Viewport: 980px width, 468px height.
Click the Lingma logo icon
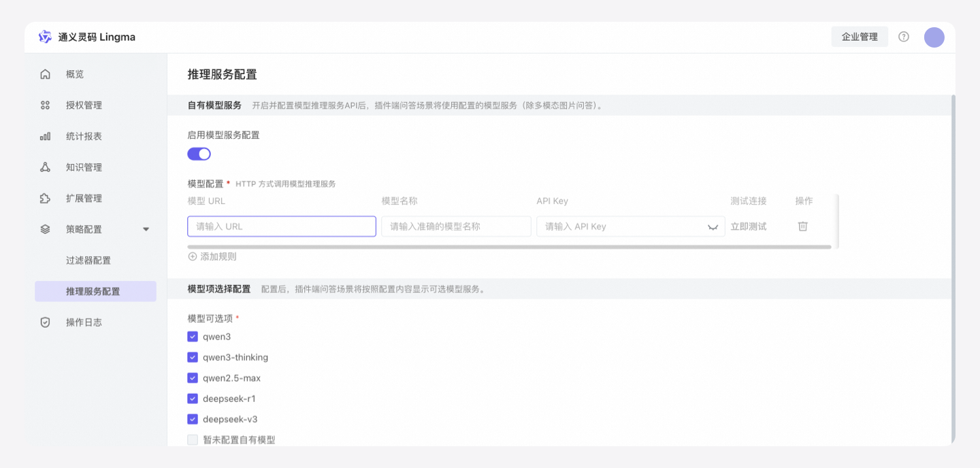(x=45, y=37)
